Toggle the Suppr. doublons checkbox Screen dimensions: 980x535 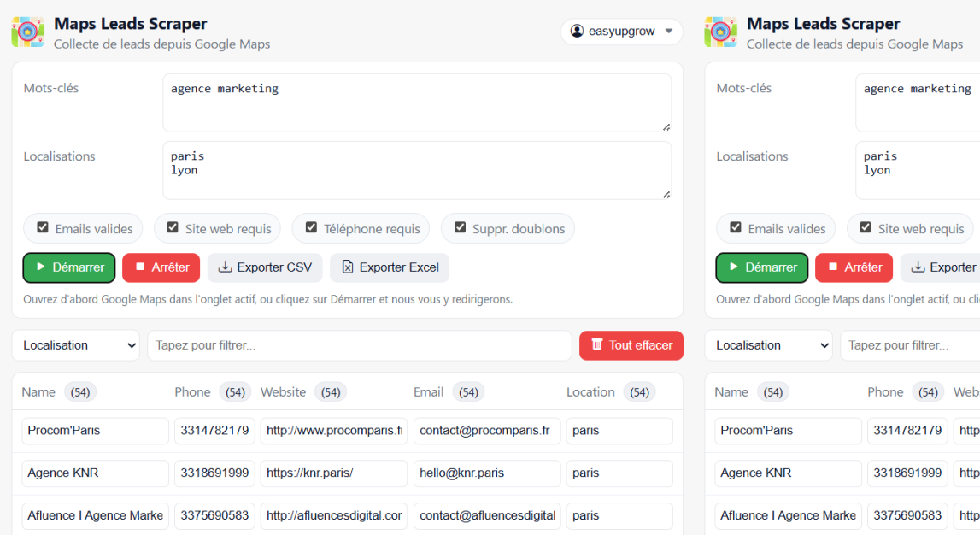coord(460,228)
